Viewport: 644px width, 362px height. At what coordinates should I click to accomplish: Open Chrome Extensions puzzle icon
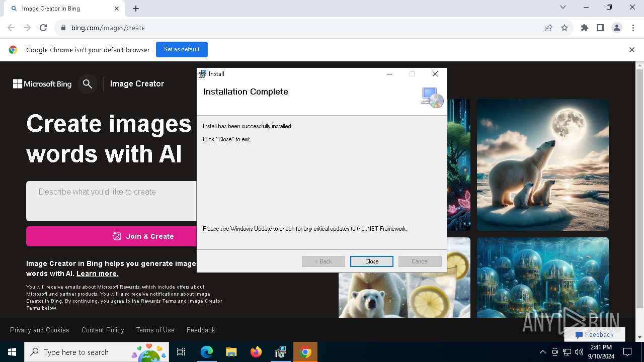point(585,28)
